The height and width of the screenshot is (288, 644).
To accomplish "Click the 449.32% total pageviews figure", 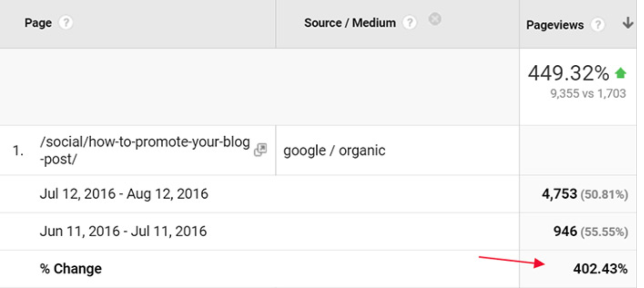I will tap(568, 73).
